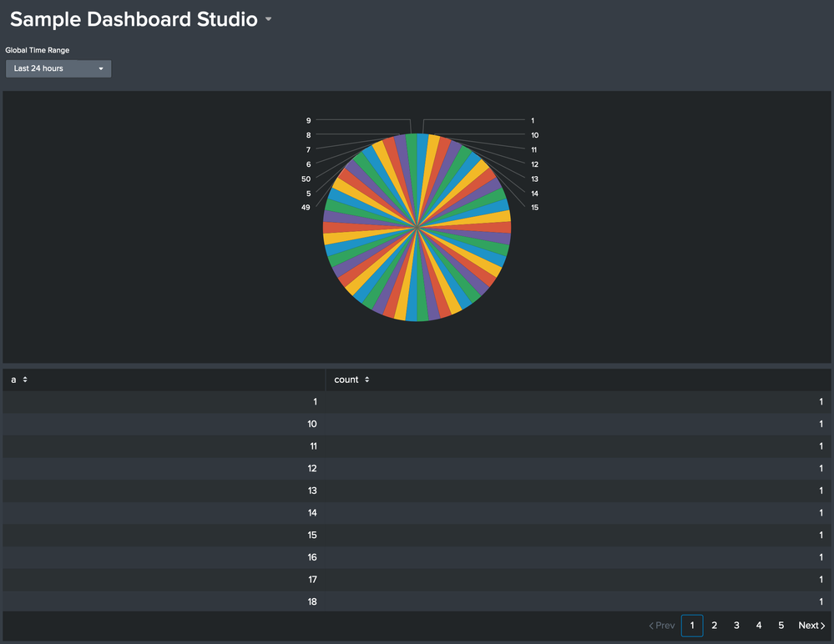Go to page 2 of results

(714, 626)
